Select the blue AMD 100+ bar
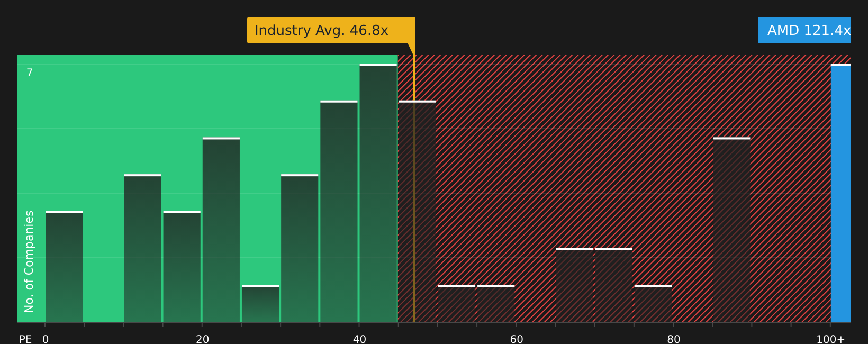868x344 pixels. pos(841,193)
